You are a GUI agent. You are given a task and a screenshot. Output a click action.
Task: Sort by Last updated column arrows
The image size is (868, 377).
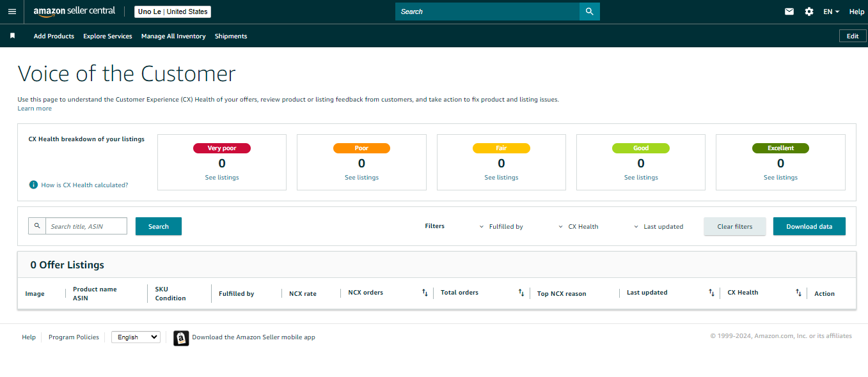click(x=711, y=293)
